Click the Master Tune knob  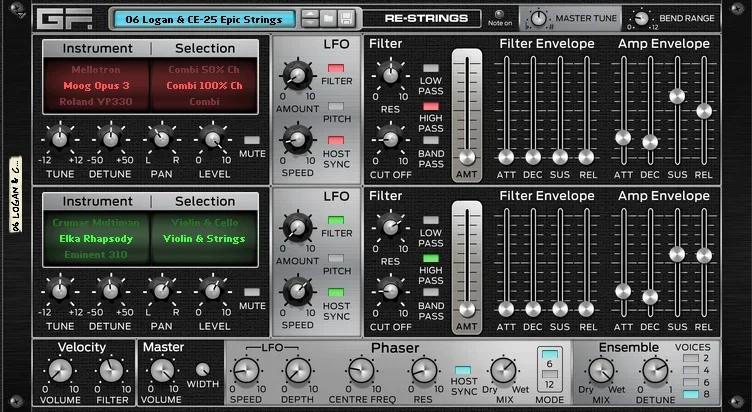point(539,18)
